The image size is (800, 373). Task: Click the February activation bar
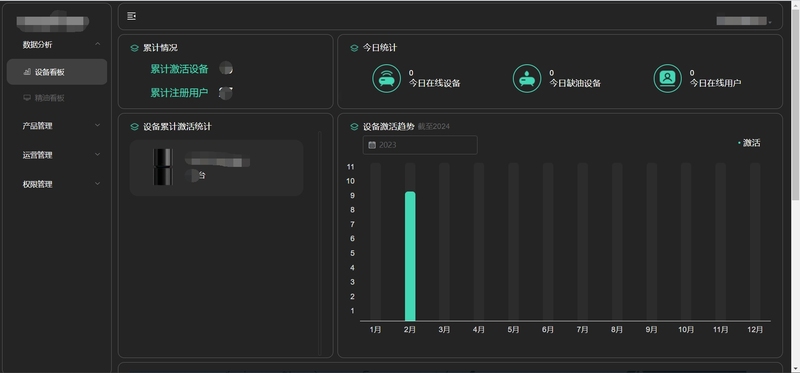[x=410, y=256]
